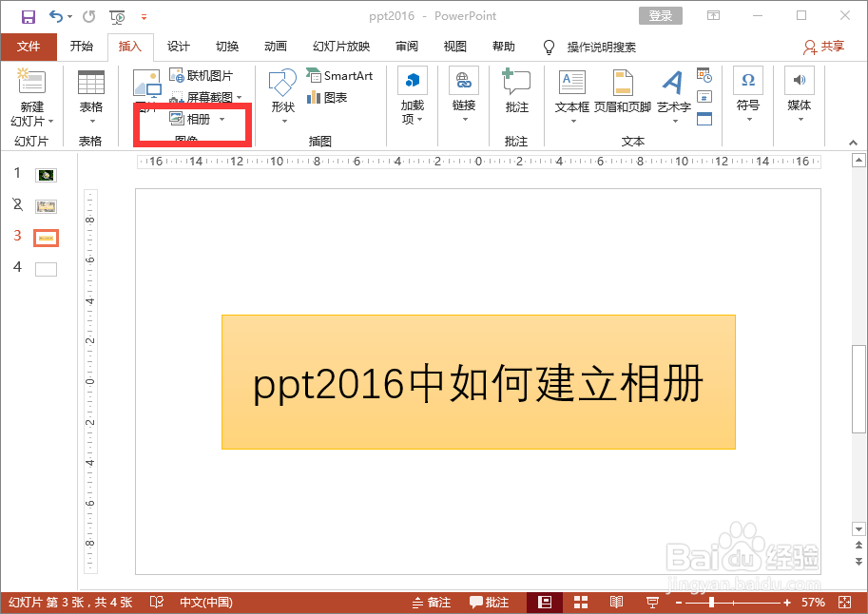Screen dimensions: 868x614
Task: Switch to the 设计 tab
Action: 178,47
